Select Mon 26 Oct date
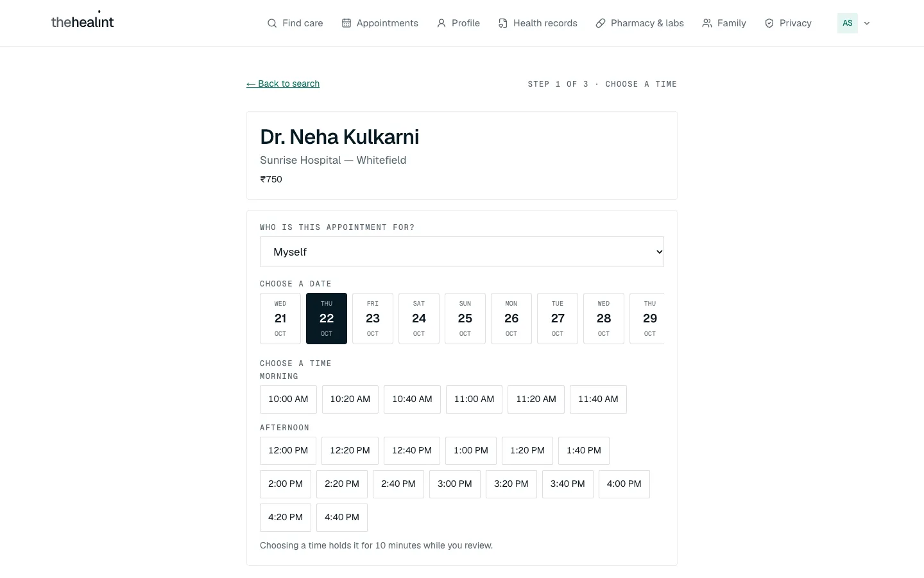The height and width of the screenshot is (578, 924). click(x=511, y=319)
